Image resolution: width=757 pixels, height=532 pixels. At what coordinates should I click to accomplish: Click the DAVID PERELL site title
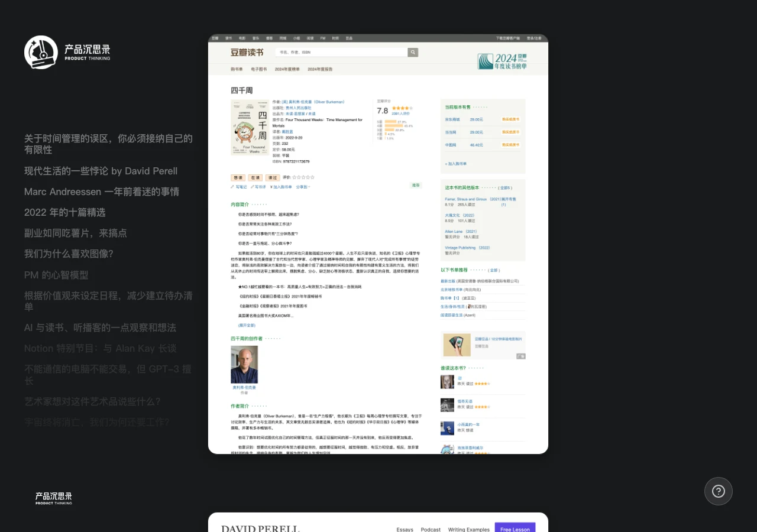(260, 528)
